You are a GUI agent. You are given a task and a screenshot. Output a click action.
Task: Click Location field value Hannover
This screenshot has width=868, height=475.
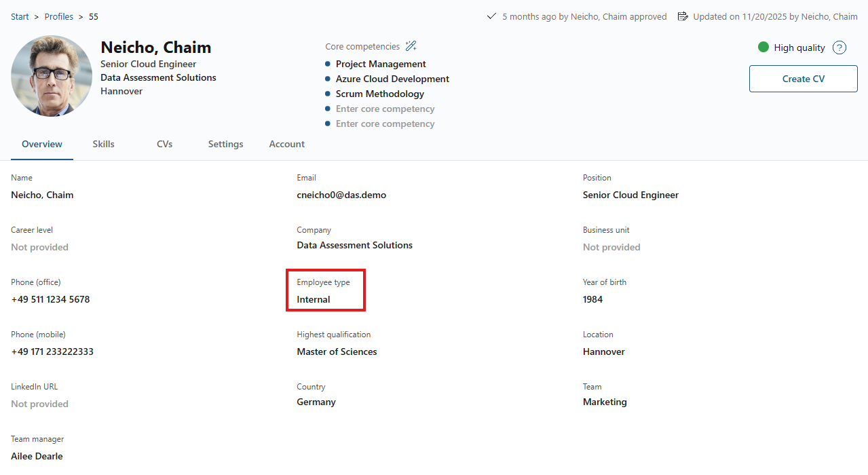(x=604, y=351)
